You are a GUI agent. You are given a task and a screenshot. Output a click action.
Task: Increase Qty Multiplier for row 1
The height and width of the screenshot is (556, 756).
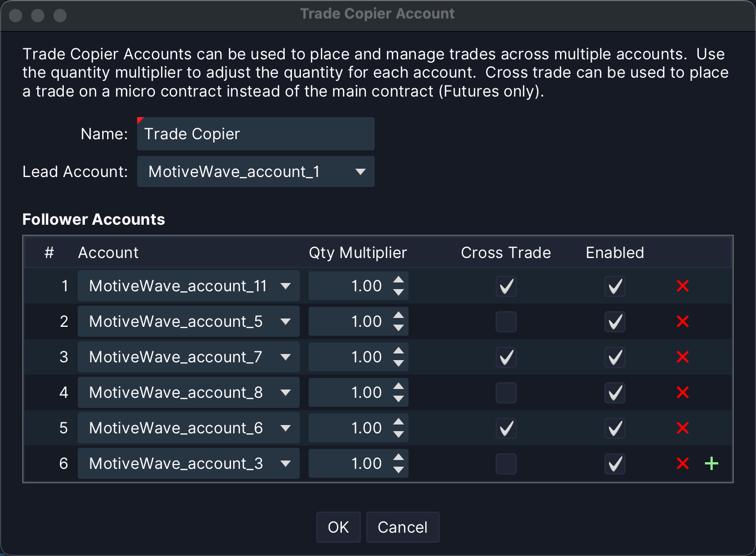399,280
